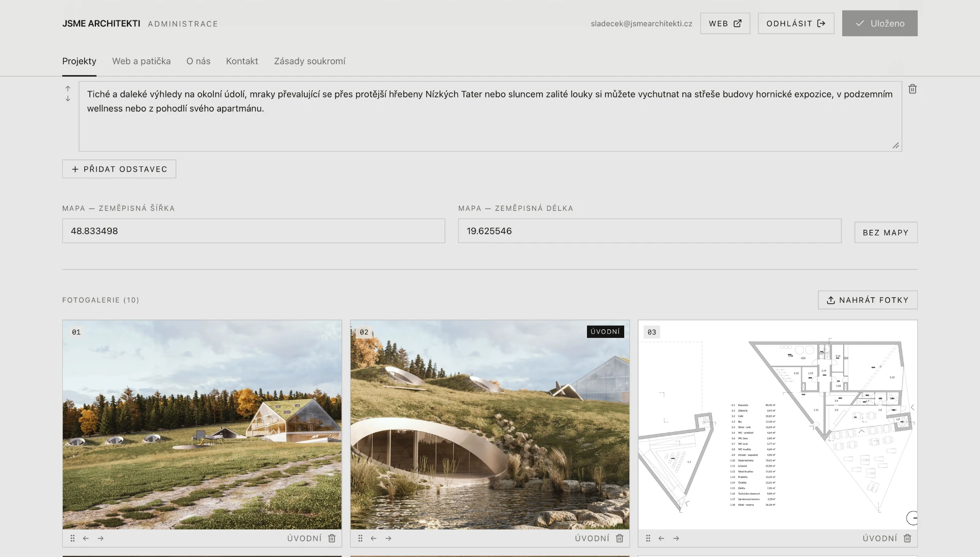Viewport: 980px width, 557px height.
Task: Click the Fotogalerie (10) heading
Action: [101, 300]
